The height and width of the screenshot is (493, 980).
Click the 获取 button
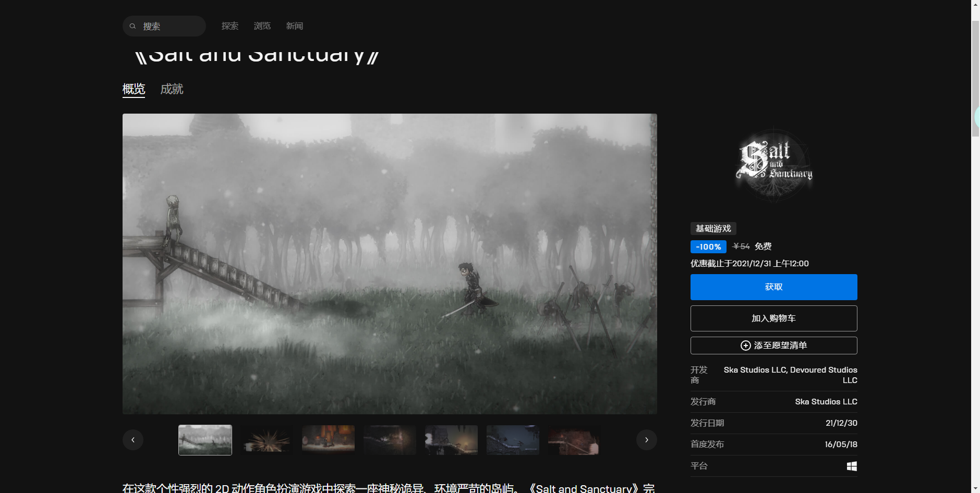pyautogui.click(x=773, y=287)
